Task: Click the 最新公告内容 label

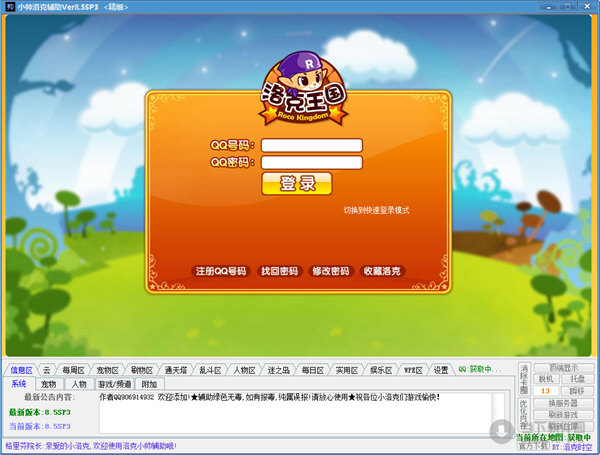Action: pos(50,397)
